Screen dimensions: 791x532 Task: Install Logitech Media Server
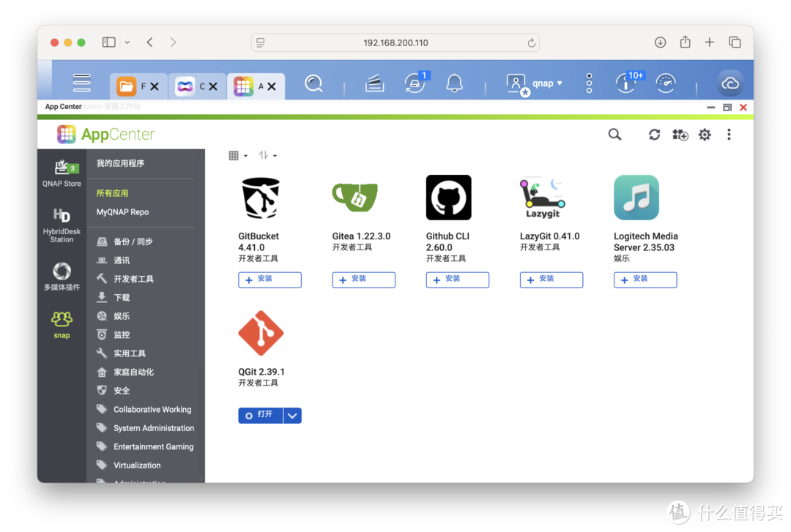(645, 280)
